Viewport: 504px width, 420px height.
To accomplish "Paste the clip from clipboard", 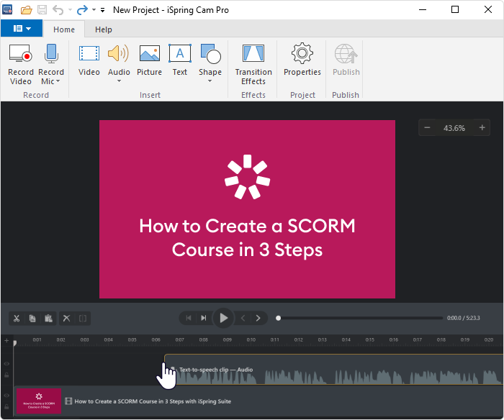I will [48, 318].
